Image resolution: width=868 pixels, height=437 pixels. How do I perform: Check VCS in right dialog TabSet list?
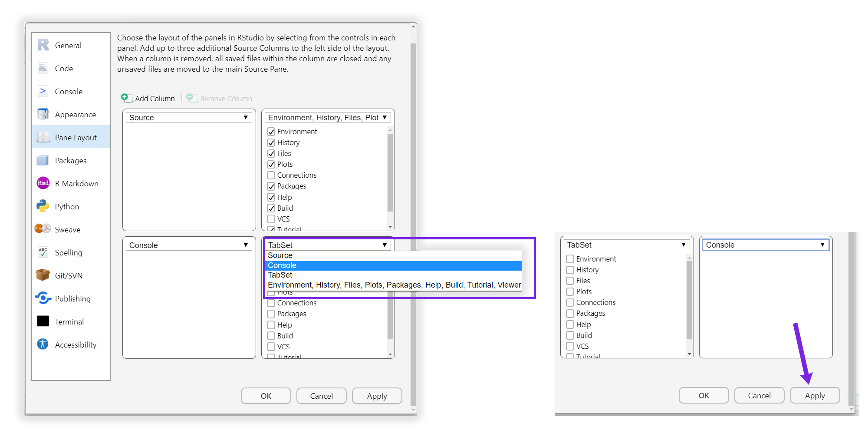tap(570, 346)
